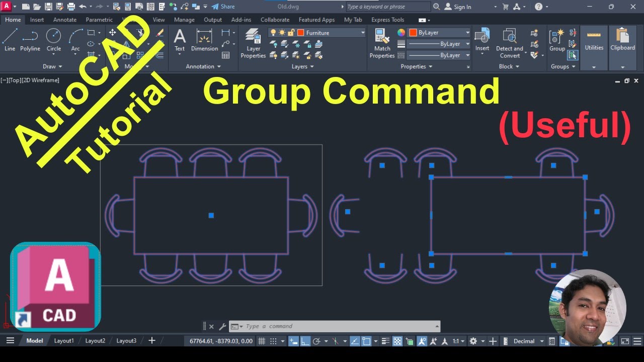Toggle dynamic input in status bar

tap(293, 341)
